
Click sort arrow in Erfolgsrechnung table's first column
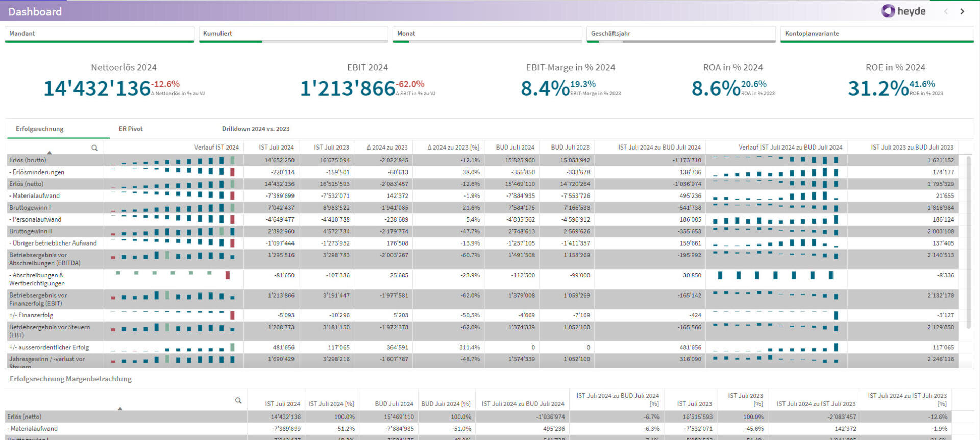[x=50, y=152]
